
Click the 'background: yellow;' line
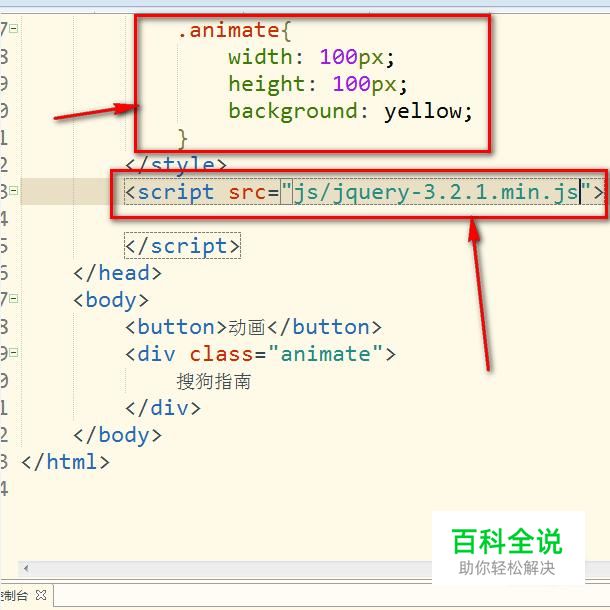pyautogui.click(x=350, y=112)
